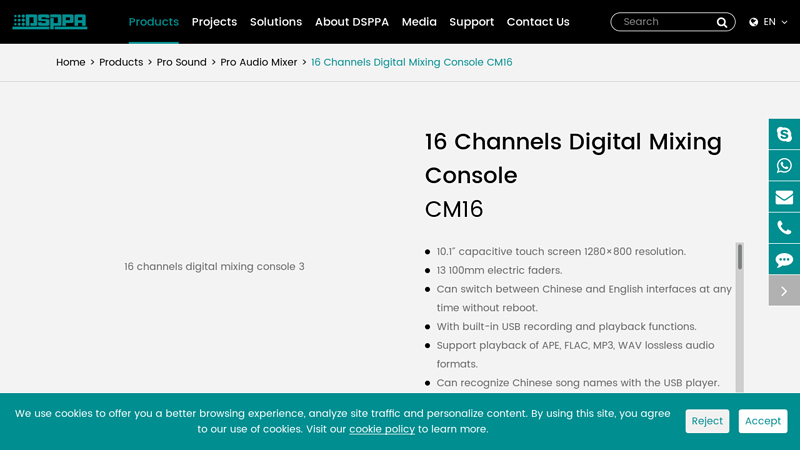The height and width of the screenshot is (450, 800).
Task: Open the Media menu
Action: [419, 22]
